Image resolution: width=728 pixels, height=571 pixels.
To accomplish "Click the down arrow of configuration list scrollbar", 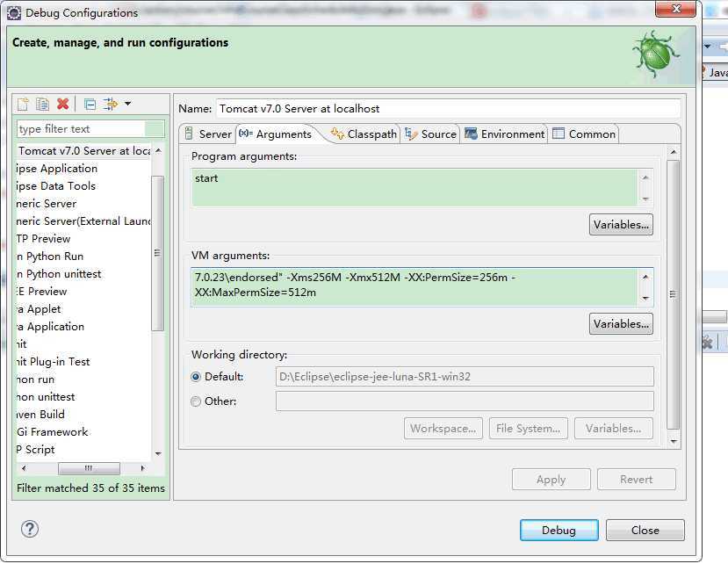I will [158, 453].
